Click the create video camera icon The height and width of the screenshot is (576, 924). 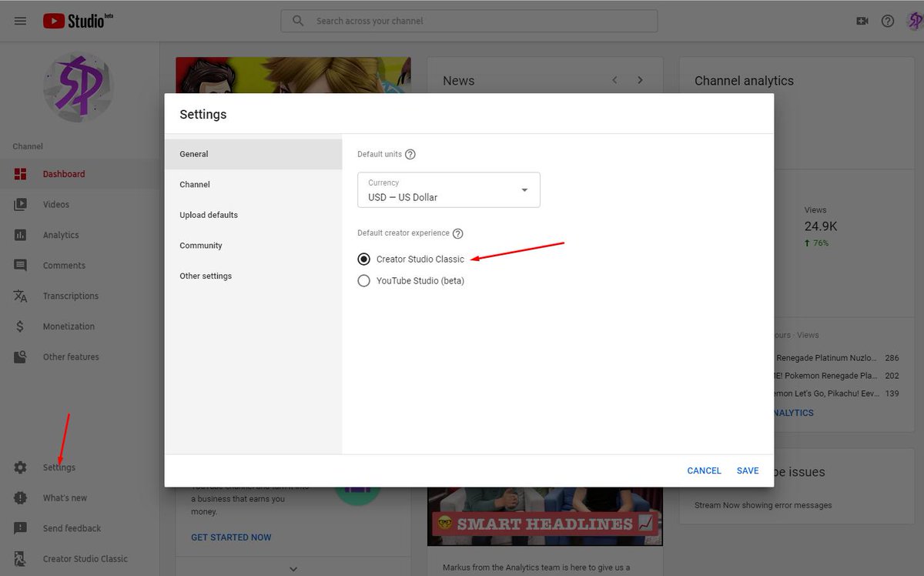(x=862, y=21)
